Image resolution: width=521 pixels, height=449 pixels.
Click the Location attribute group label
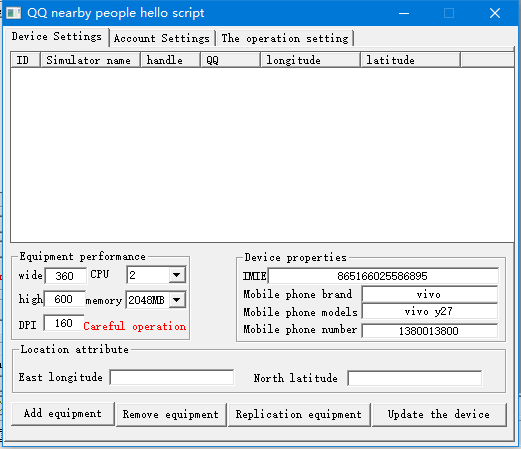pyautogui.click(x=74, y=349)
